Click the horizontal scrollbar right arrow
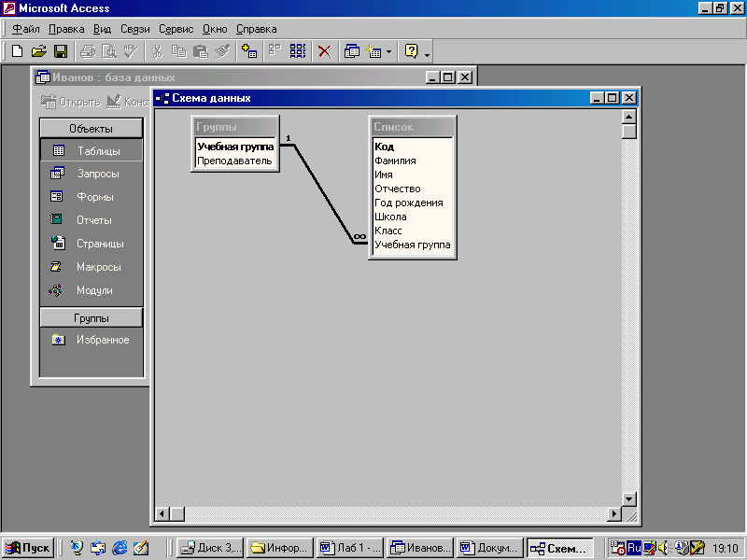The height and width of the screenshot is (560, 747). 614,514
